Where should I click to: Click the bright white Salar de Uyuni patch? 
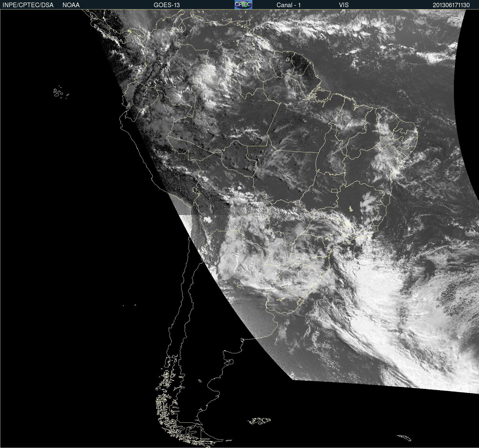(207, 219)
